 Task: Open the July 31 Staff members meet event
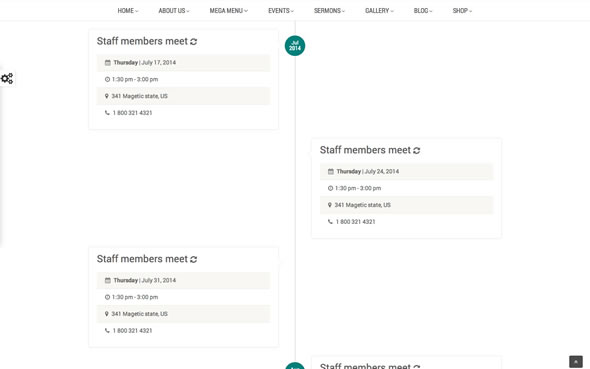(142, 259)
